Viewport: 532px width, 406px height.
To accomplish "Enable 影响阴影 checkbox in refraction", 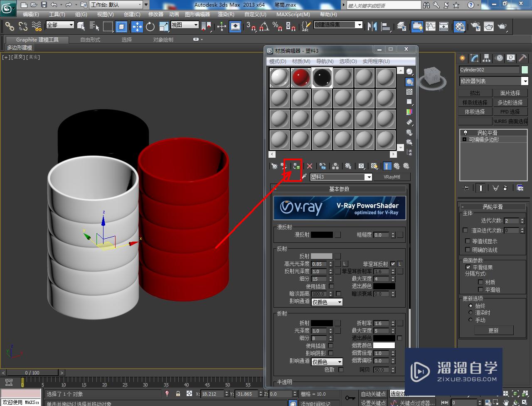I will click(331, 353).
